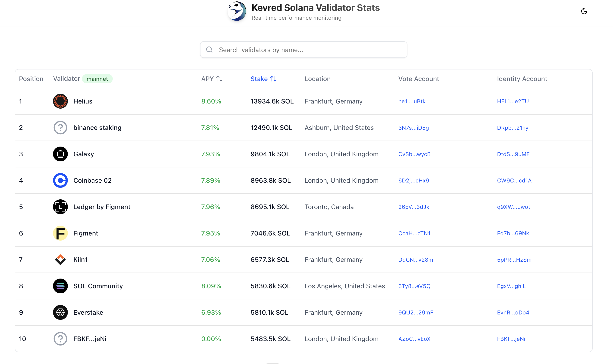This screenshot has height=364, width=613.
Task: Open vote account 9QU2...29mF
Action: pos(416,313)
